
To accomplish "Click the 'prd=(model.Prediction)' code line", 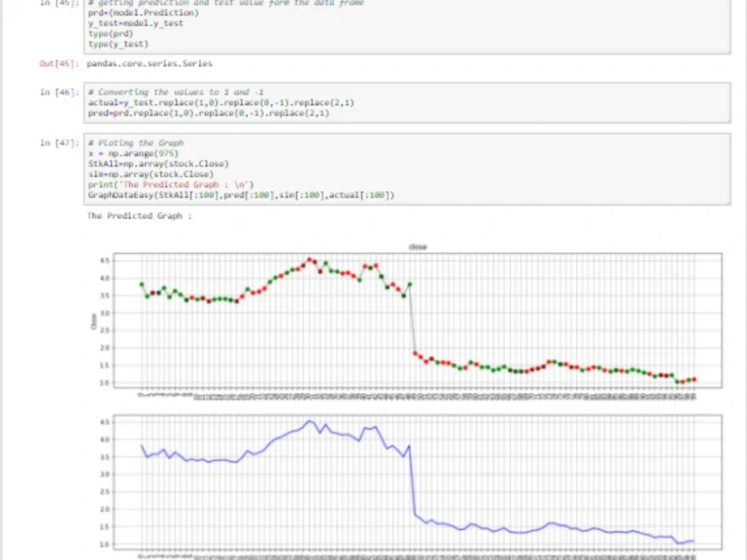I will tap(143, 13).
